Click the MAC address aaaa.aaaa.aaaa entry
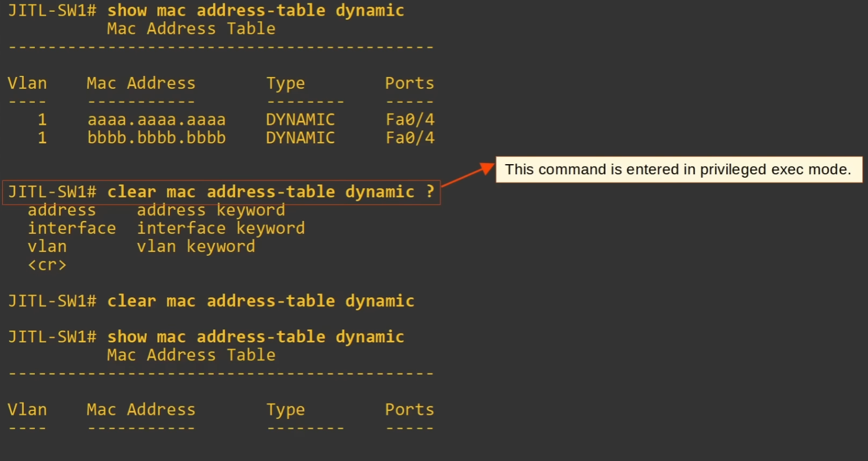This screenshot has width=868, height=461. pos(156,120)
